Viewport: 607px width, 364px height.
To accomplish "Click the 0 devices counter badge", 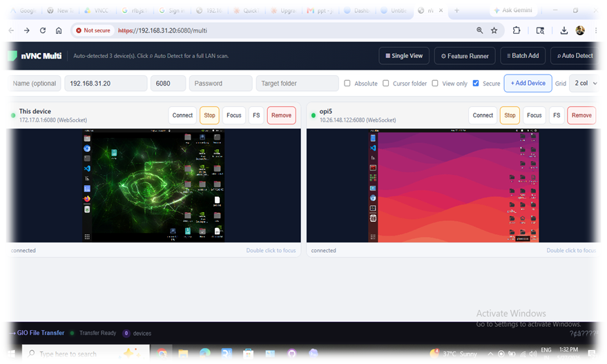I will click(126, 333).
